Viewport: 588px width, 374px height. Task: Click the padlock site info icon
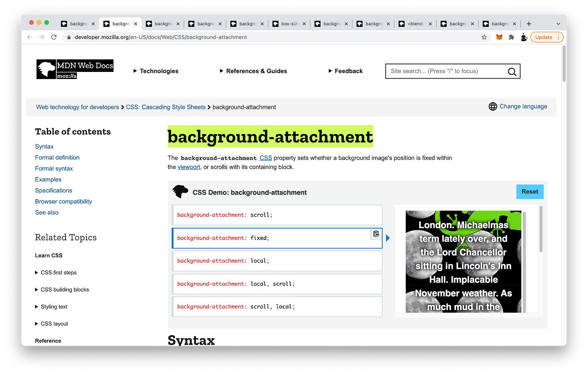coord(69,37)
